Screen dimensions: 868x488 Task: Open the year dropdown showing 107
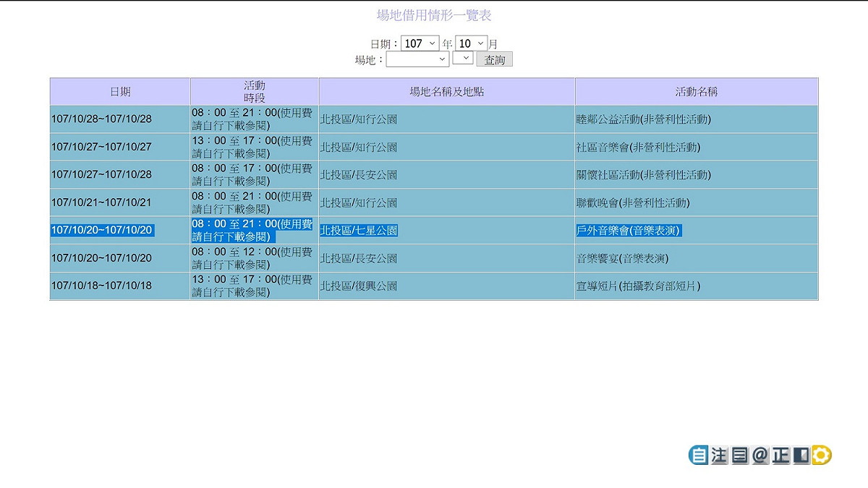[420, 43]
